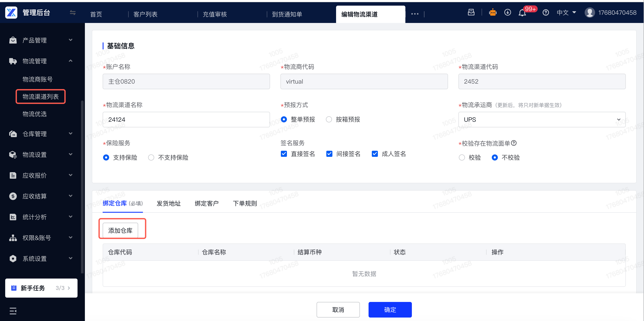Open the orange robot assistant icon

tap(492, 12)
